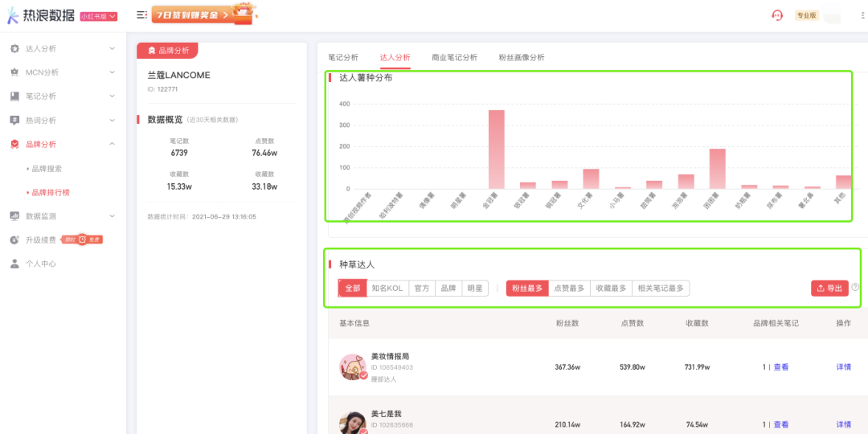Switch to the 粉丝画像分析 tab

(x=522, y=58)
